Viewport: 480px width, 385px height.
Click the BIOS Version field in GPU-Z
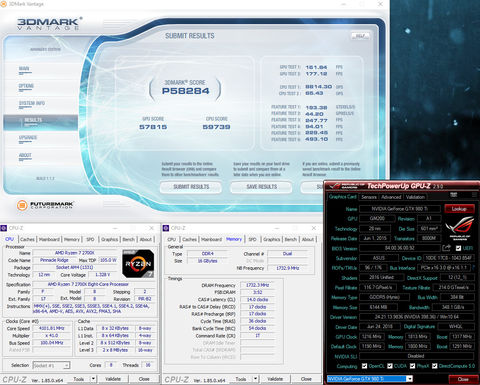tap(400, 248)
